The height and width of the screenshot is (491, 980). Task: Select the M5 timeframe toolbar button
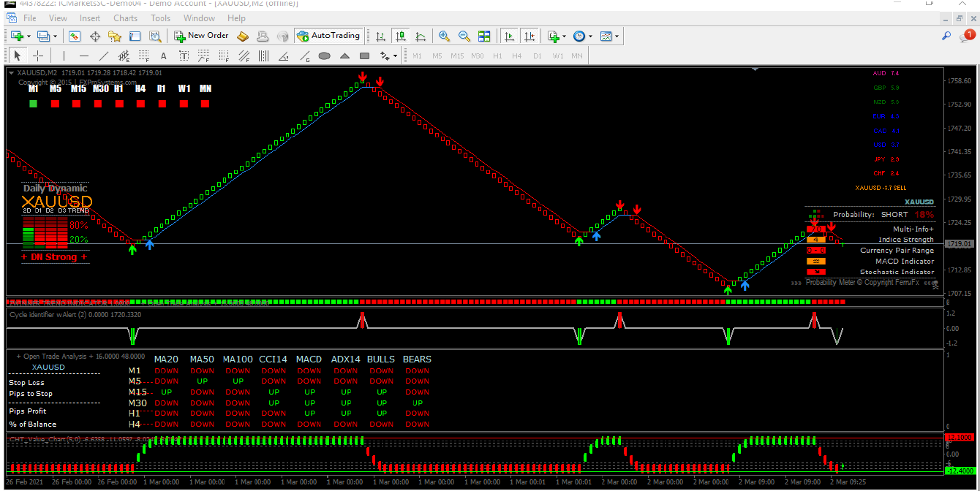click(437, 56)
